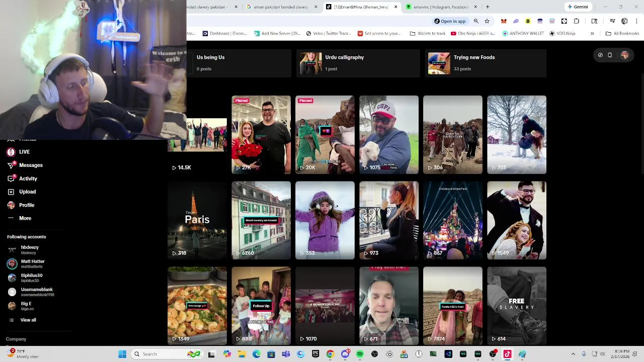Open pinned video with 27K views
Image resolution: width=644 pixels, height=362 pixels.
pos(261,135)
